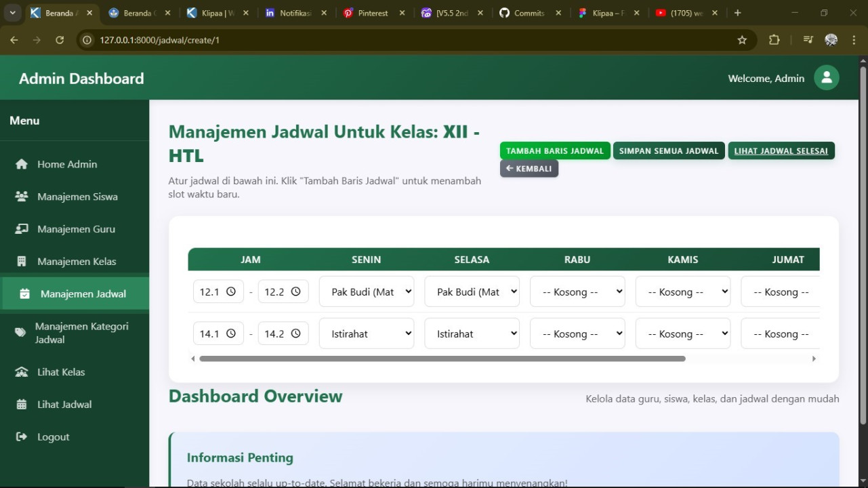The width and height of the screenshot is (868, 488).
Task: Click clock icon in first row start time
Action: (231, 291)
